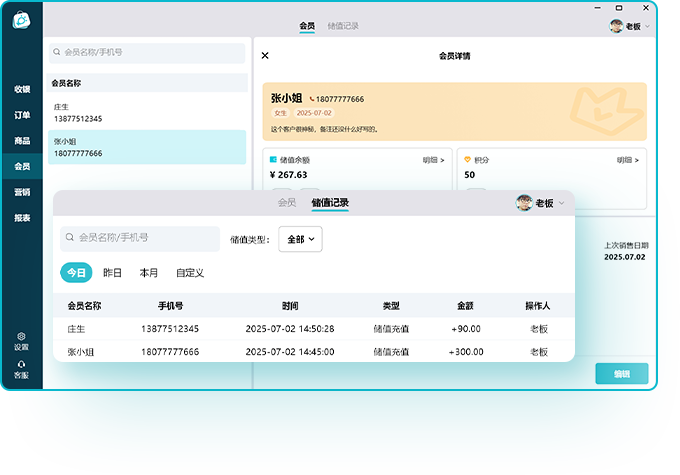Screen dimensions: 680x475
Task: Click time 2025-07-02 14:45:00
Action: [x=290, y=352]
